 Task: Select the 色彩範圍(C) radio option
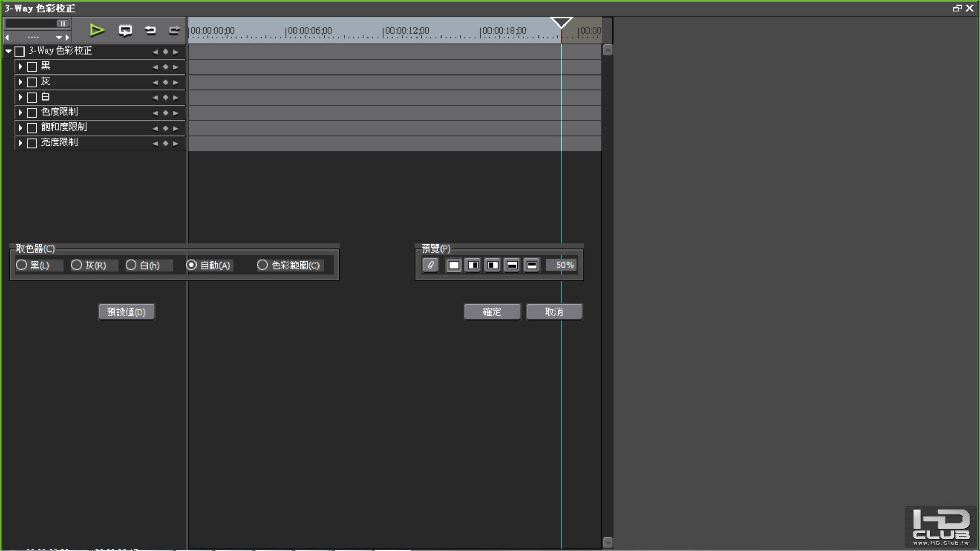point(289,265)
